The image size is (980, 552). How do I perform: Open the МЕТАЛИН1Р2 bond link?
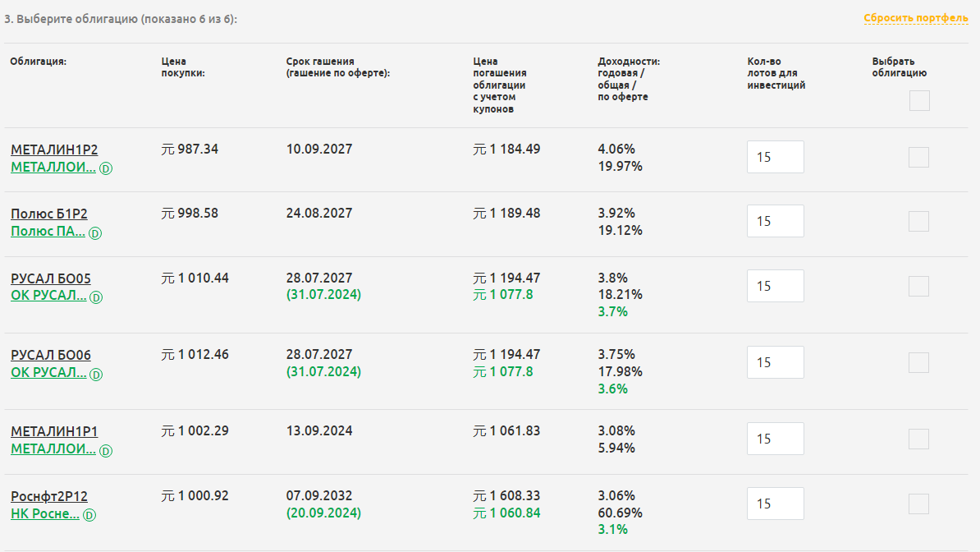[54, 149]
